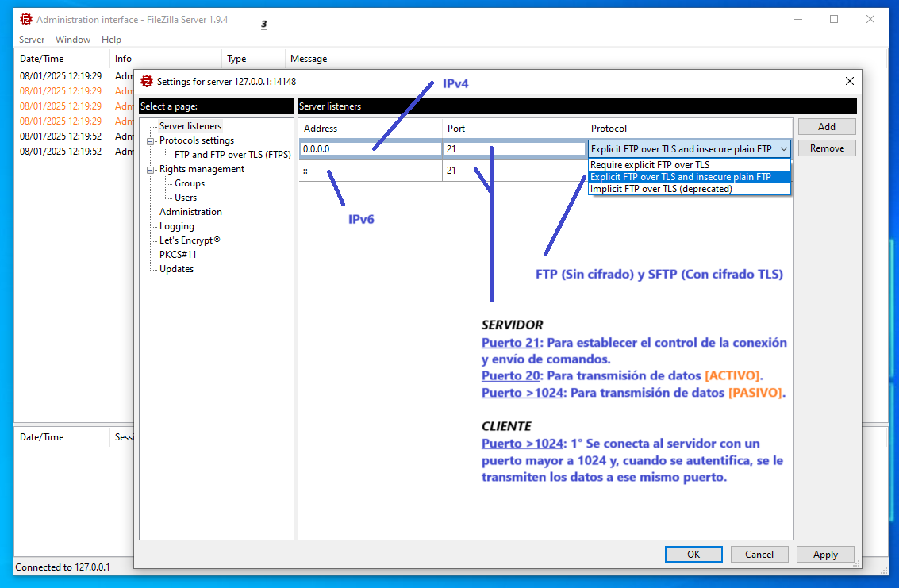Edit the 0.0.0.0 address field
The width and height of the screenshot is (899, 588).
(x=370, y=149)
